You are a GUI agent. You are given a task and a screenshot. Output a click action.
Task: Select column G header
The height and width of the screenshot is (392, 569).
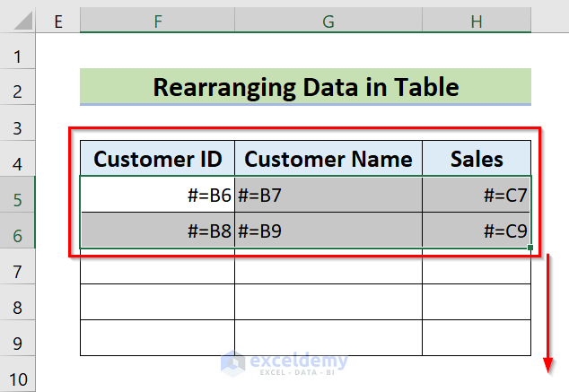328,21
